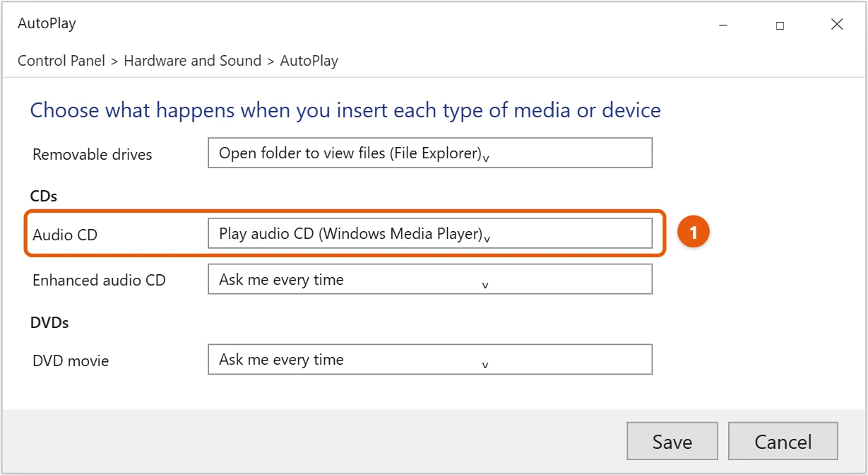
Task: Go to Hardware and Sound breadcrumb
Action: click(192, 61)
